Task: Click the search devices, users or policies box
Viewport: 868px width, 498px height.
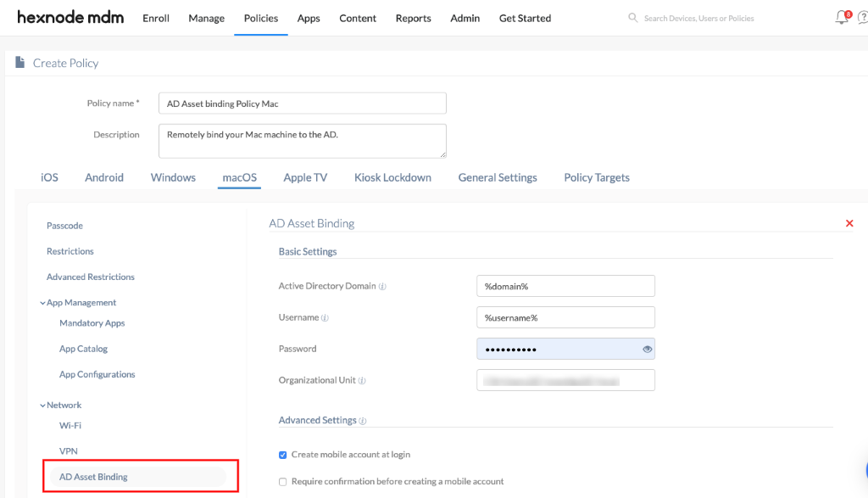Action: tap(698, 19)
